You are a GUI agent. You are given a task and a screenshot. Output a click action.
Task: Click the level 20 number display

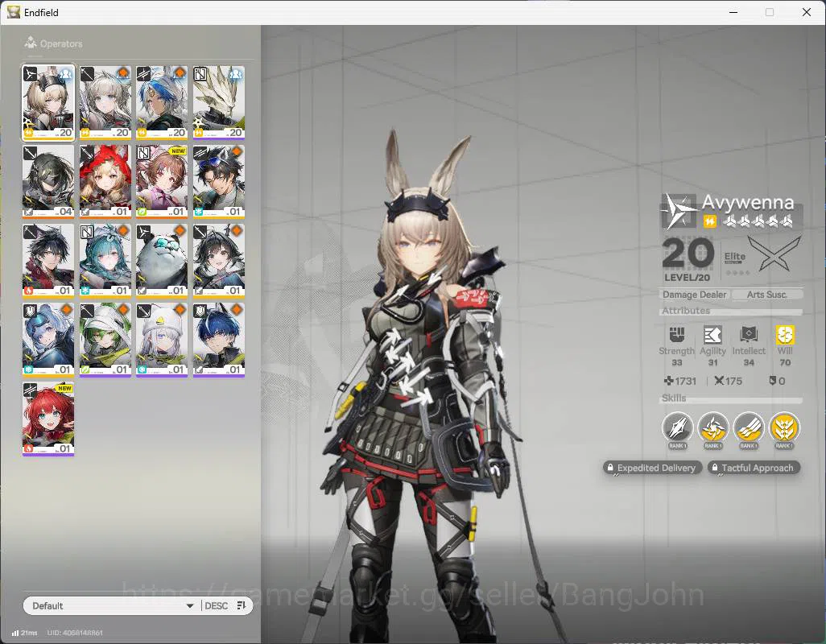point(688,254)
